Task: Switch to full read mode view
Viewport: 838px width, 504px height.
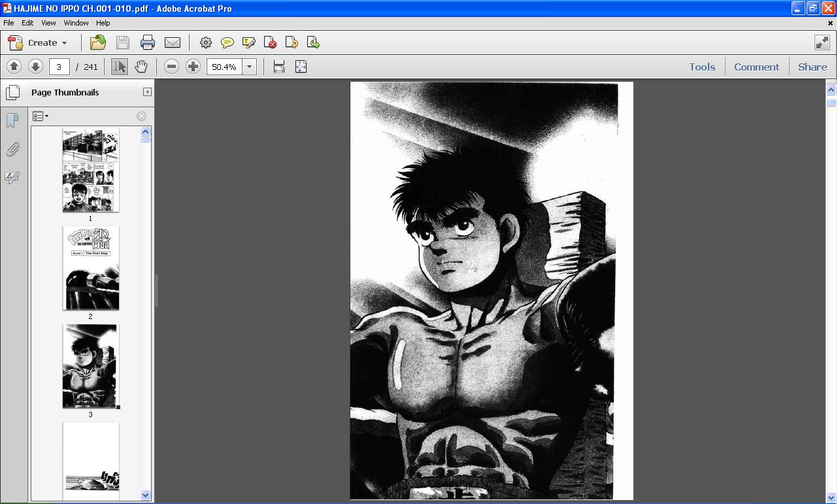Action: coord(822,42)
